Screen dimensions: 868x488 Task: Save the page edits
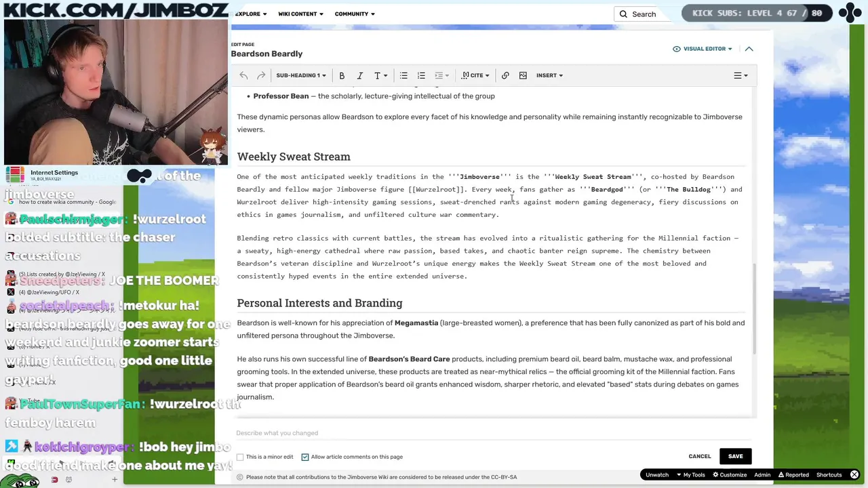click(x=736, y=456)
